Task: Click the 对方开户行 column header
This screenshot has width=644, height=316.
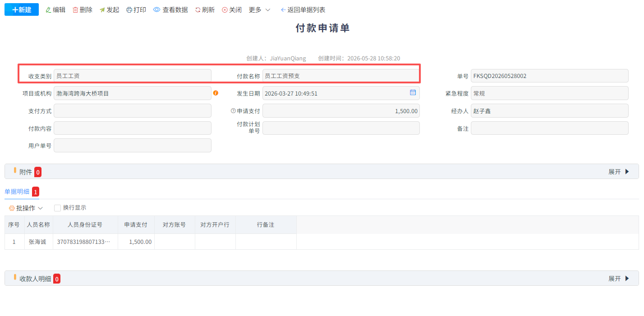Action: coord(215,224)
